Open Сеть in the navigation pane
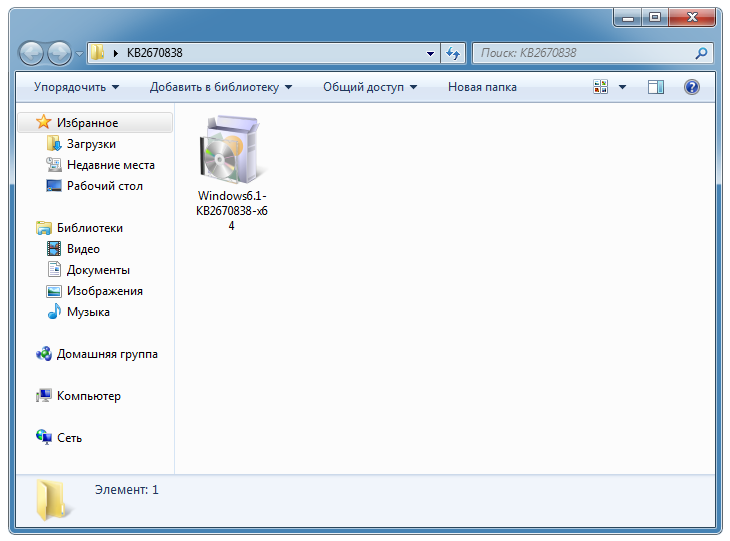 69,438
